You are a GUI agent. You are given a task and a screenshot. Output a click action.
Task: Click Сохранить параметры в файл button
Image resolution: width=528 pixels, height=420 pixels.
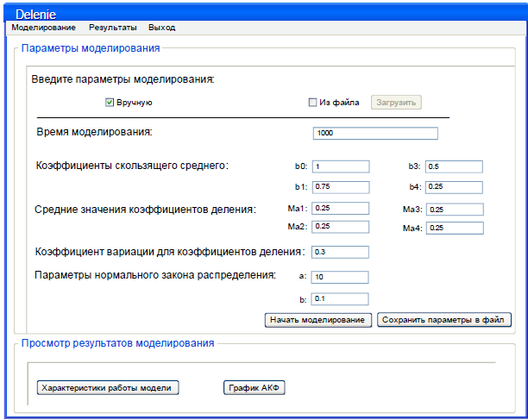pos(444,320)
